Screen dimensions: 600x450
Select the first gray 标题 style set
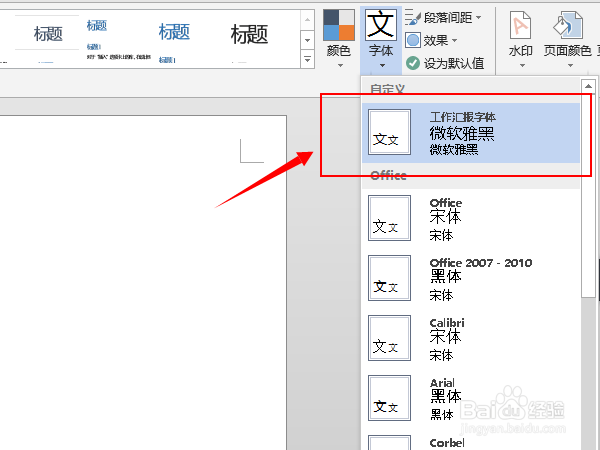(47, 38)
